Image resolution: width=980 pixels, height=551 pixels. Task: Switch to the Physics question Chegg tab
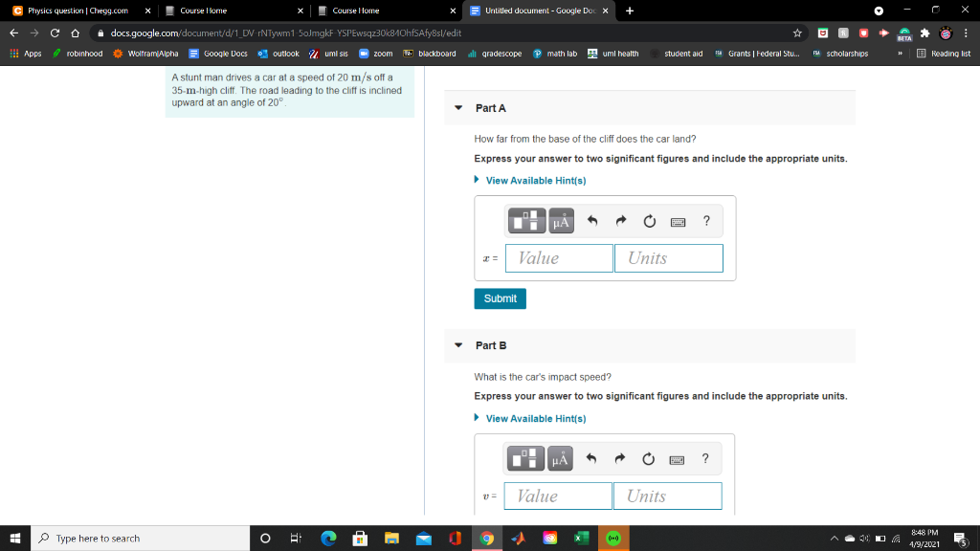(x=72, y=12)
